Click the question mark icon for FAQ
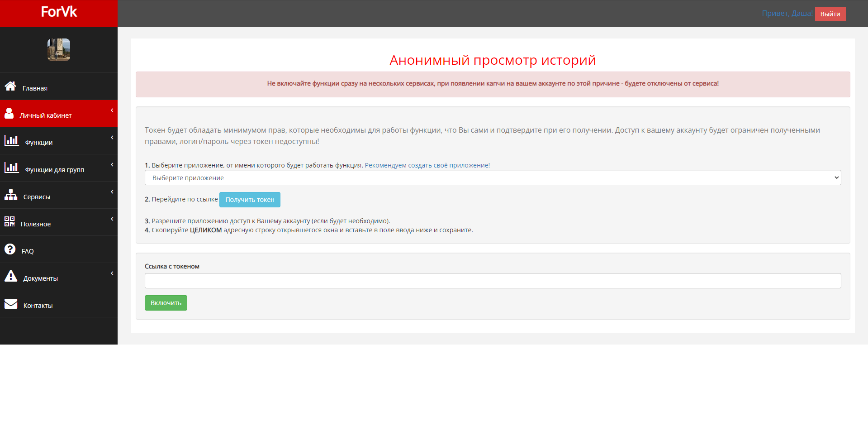Screen dimensions: 868x436 (x=10, y=249)
